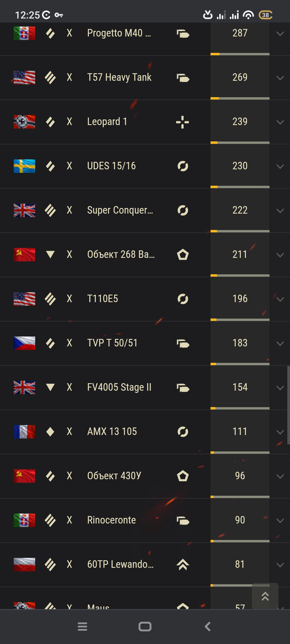Tap the 287 battles value for Progetto M40

(x=240, y=33)
